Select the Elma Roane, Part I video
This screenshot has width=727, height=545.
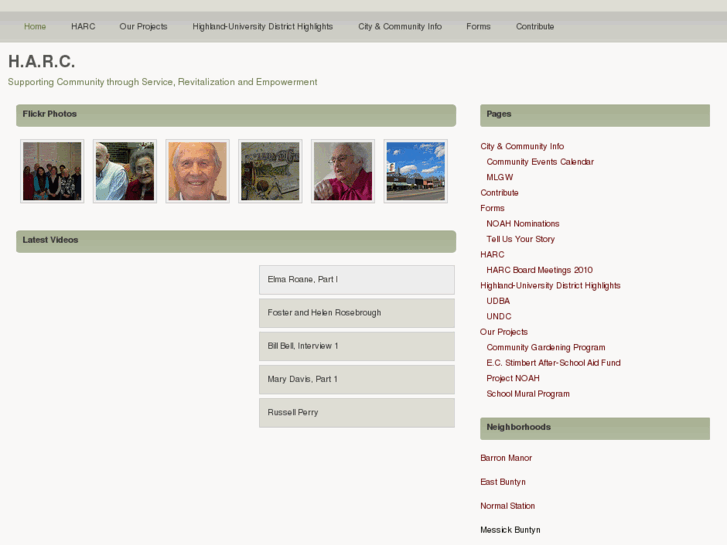point(357,280)
